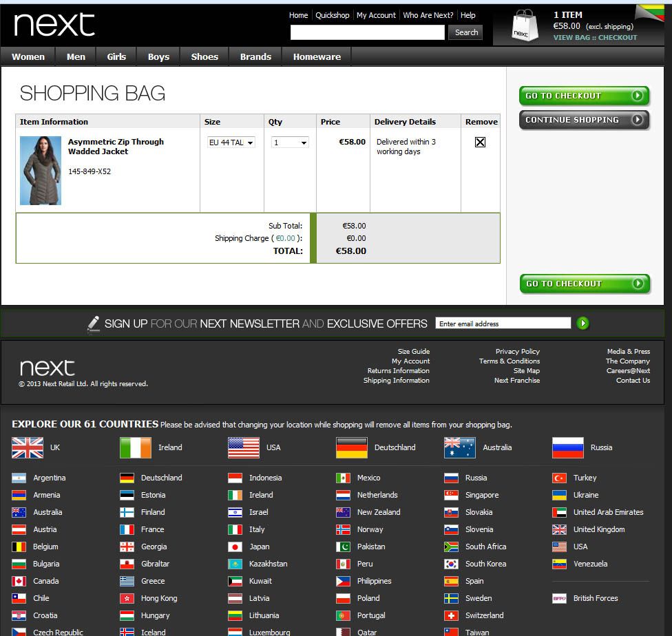Click the newsletter email address field

[x=503, y=323]
